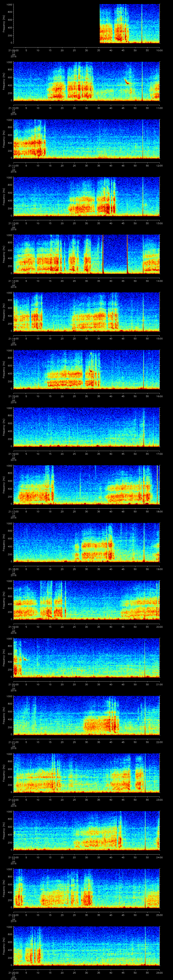
Task: Select the spectrogram panel beginning at 21:13:00
Action: tap(86, 254)
